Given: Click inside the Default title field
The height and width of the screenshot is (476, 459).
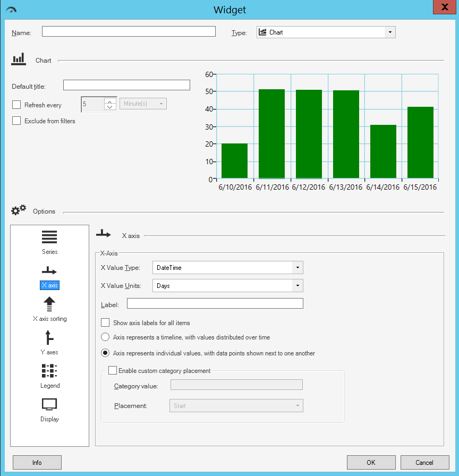Looking at the screenshot, I should (x=126, y=84).
